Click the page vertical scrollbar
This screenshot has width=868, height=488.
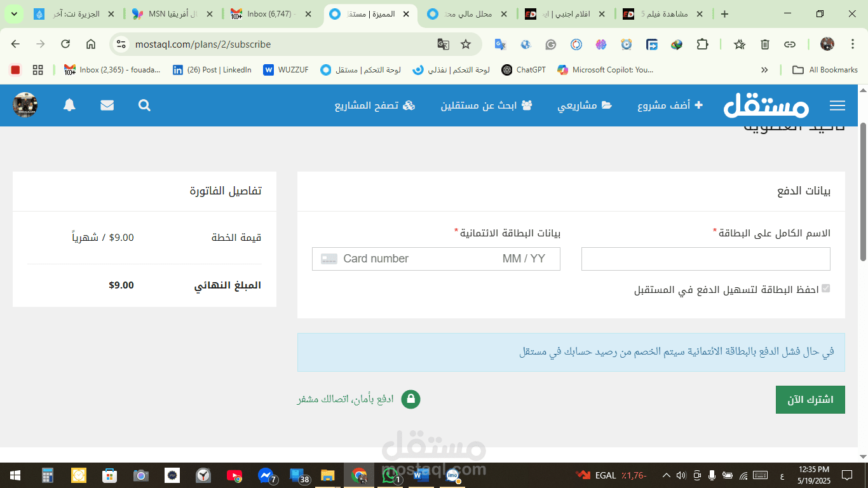pyautogui.click(x=863, y=191)
